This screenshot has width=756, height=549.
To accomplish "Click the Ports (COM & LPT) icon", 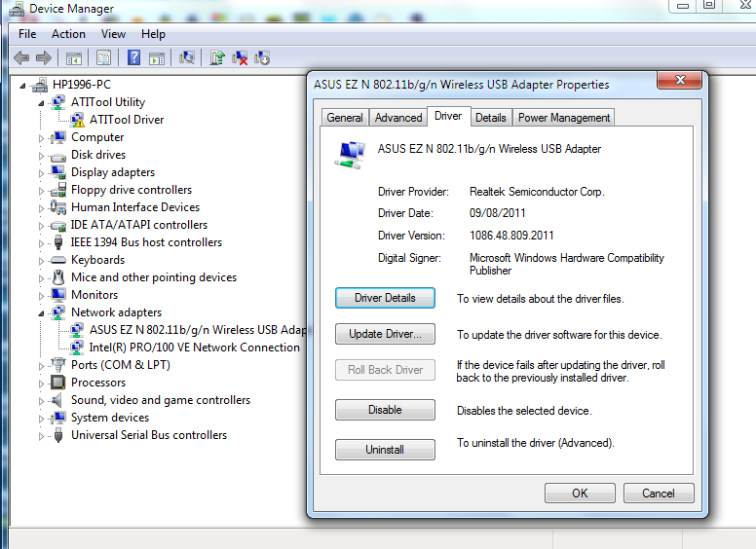I will [x=58, y=365].
